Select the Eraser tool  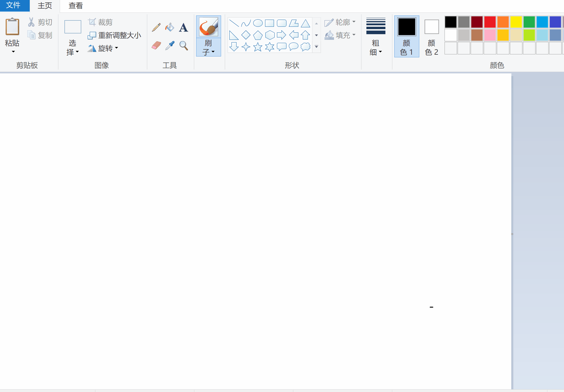[156, 45]
